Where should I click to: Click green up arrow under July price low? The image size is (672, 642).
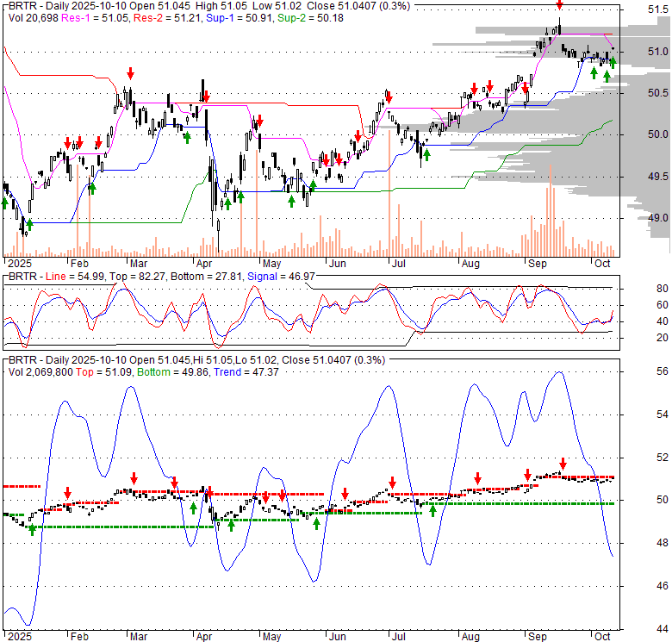tap(426, 154)
